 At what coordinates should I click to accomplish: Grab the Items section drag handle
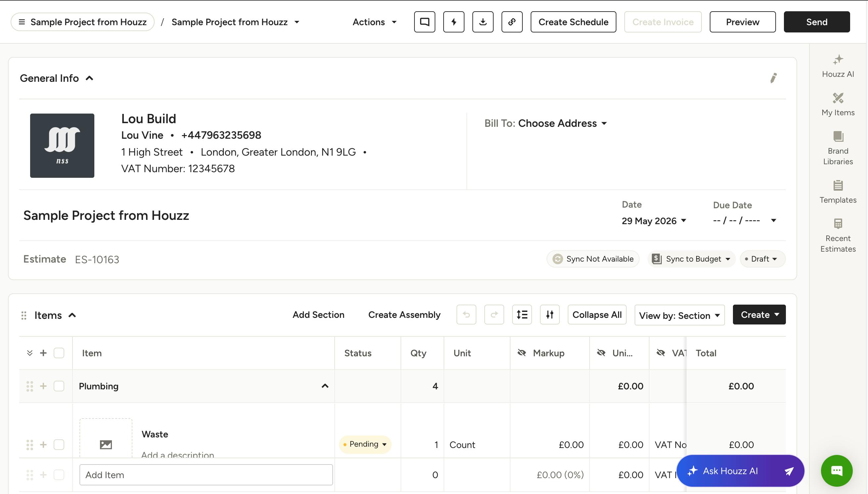point(24,316)
